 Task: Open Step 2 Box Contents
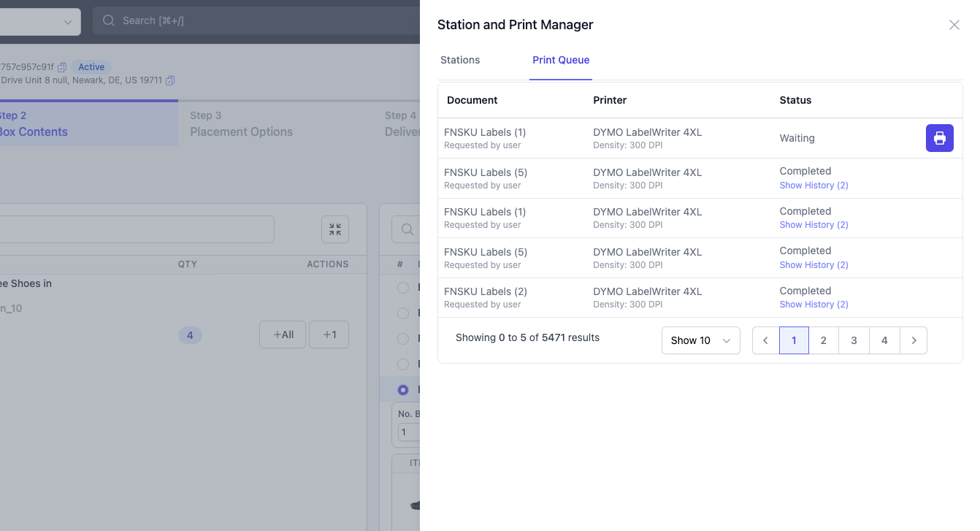point(88,123)
